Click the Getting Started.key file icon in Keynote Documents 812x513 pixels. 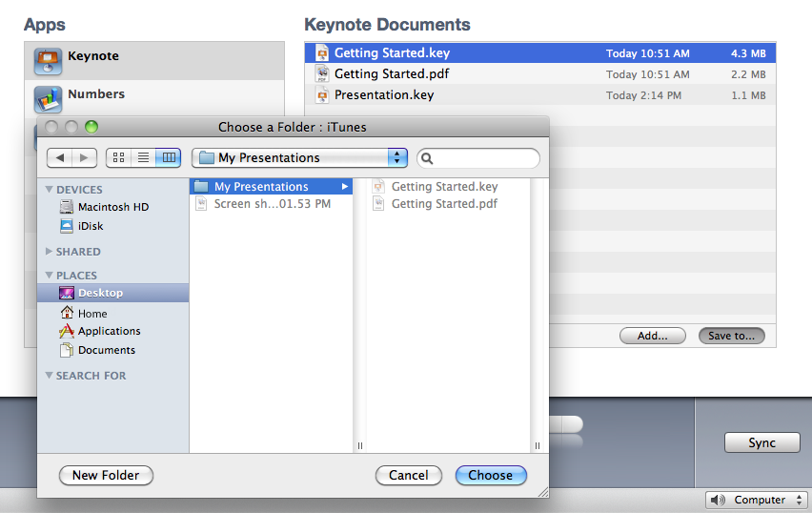pyautogui.click(x=322, y=52)
